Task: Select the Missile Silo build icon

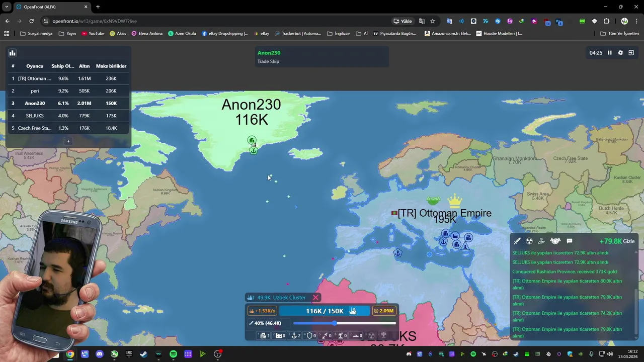Action: 325,335
